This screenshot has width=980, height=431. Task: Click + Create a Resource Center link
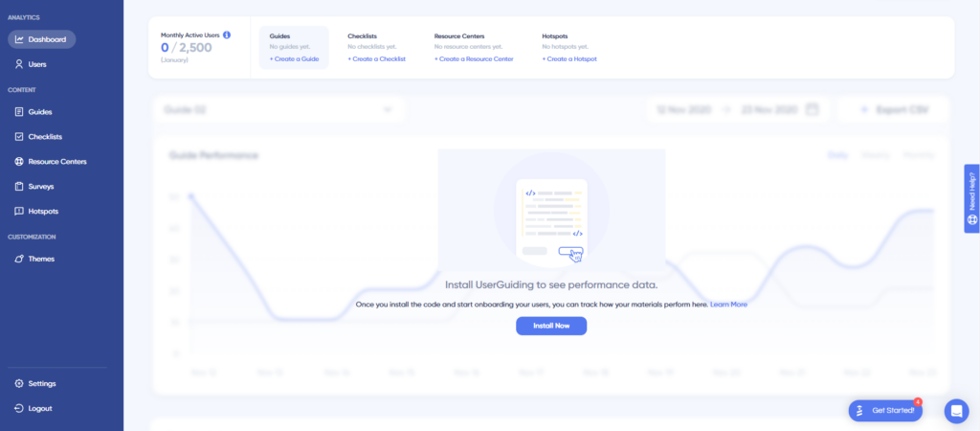tap(474, 58)
